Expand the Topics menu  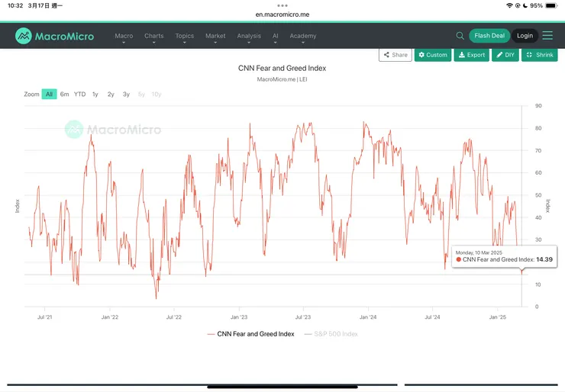(185, 37)
